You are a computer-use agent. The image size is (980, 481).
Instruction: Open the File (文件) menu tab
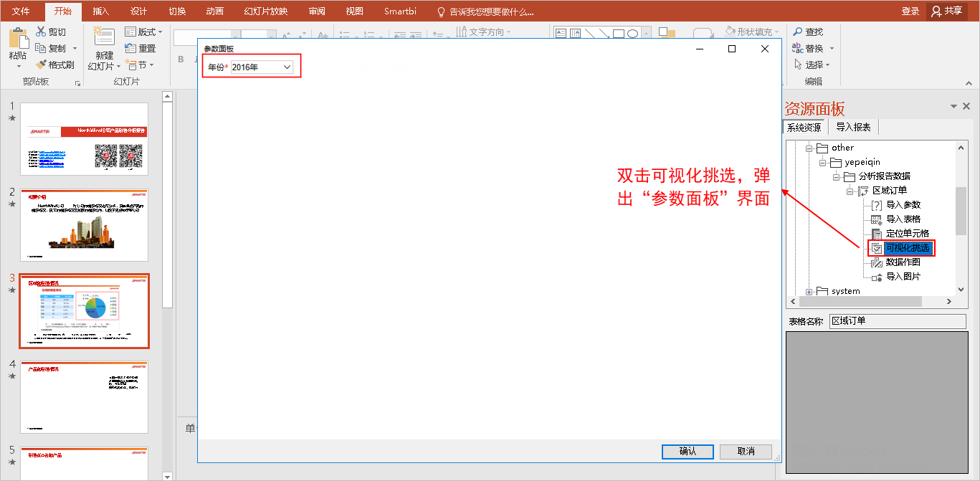pyautogui.click(x=21, y=11)
